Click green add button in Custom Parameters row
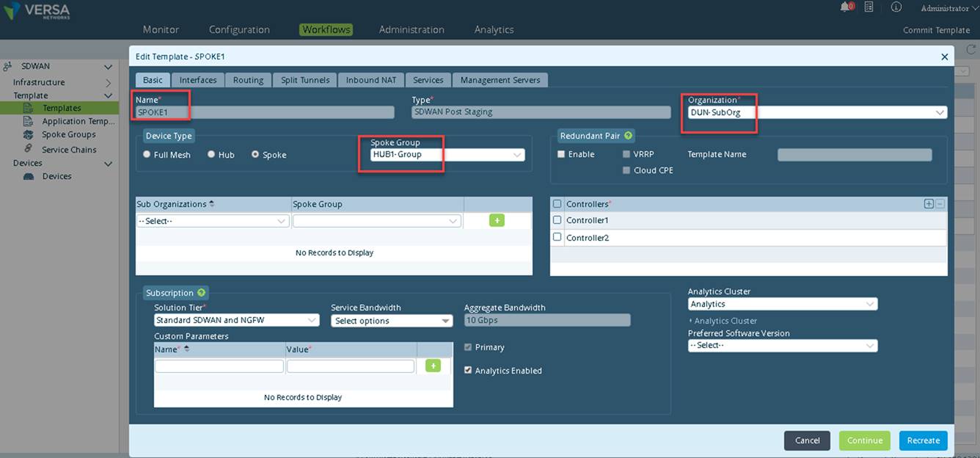 pyautogui.click(x=433, y=366)
